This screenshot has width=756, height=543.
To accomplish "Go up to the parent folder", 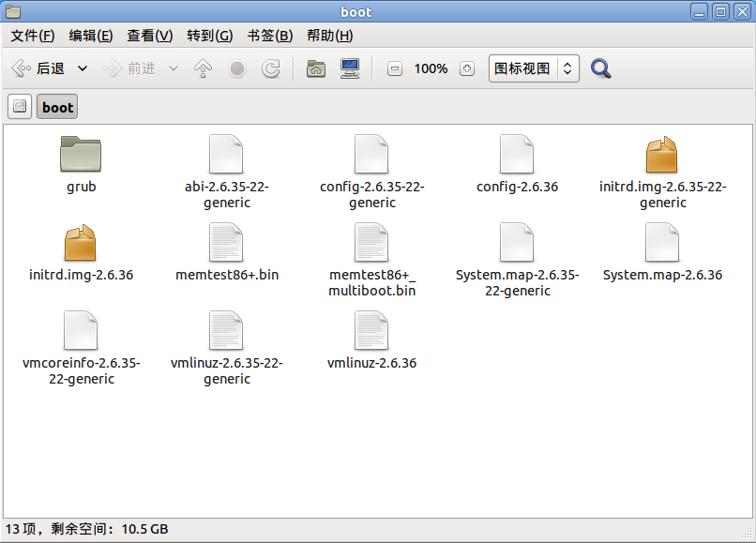I will point(203,68).
